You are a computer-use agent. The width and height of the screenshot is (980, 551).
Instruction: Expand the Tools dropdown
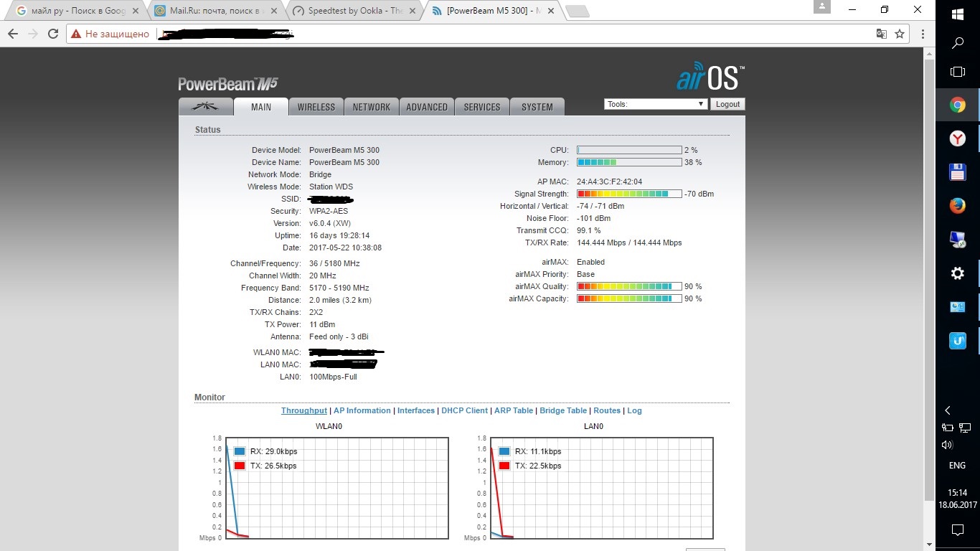coord(656,104)
